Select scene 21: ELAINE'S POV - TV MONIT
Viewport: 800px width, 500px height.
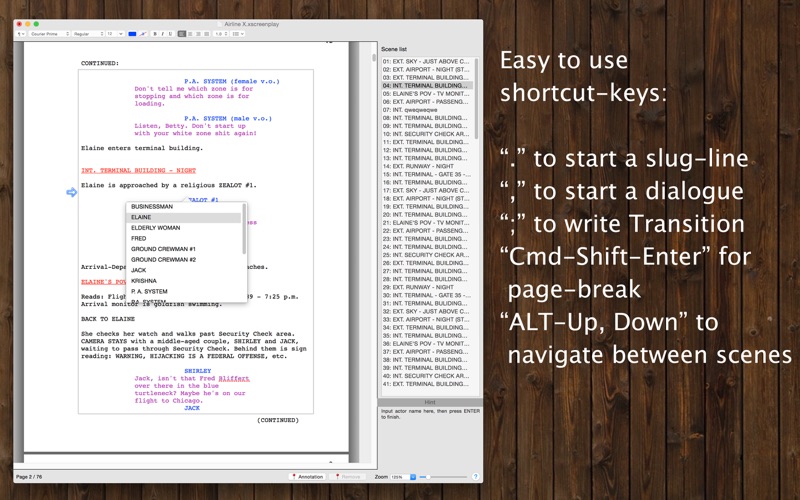(426, 223)
